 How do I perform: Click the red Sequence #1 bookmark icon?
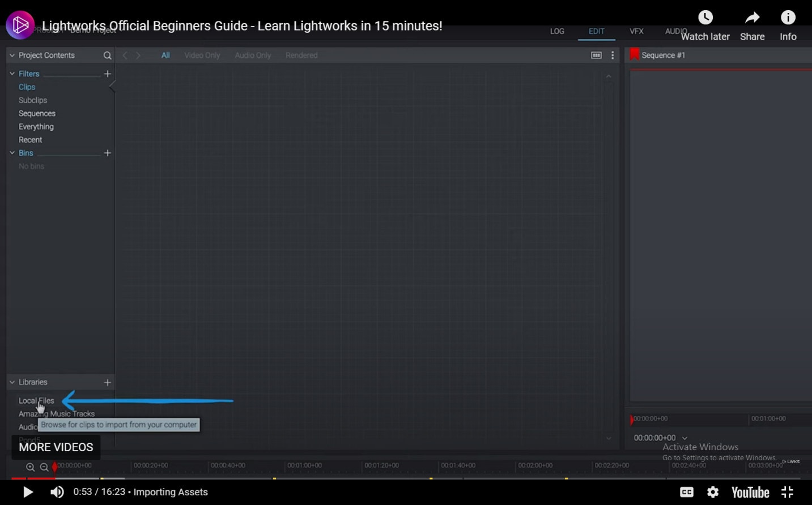pos(635,55)
